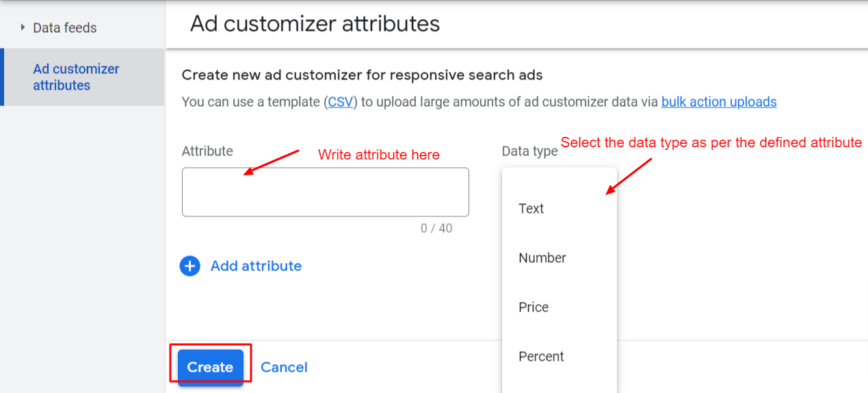The height and width of the screenshot is (393, 868).
Task: Select Ad customizer attributes sidebar item
Action: (82, 77)
